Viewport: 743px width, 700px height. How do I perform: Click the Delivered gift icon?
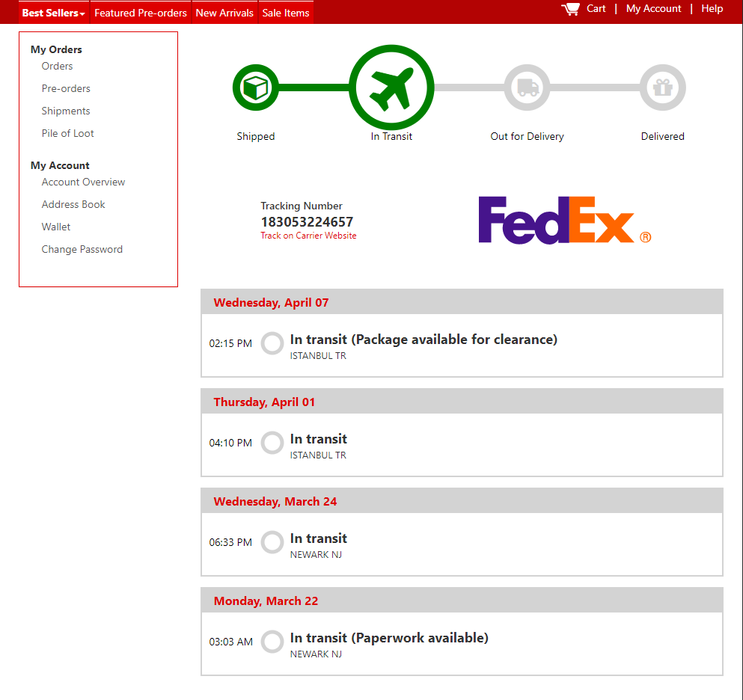coord(662,87)
